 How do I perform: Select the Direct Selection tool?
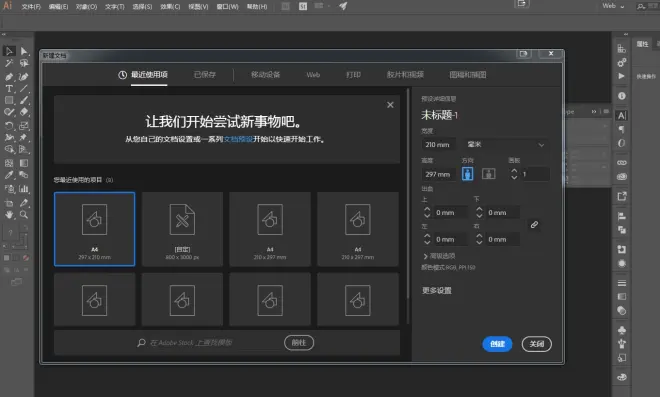click(x=24, y=51)
